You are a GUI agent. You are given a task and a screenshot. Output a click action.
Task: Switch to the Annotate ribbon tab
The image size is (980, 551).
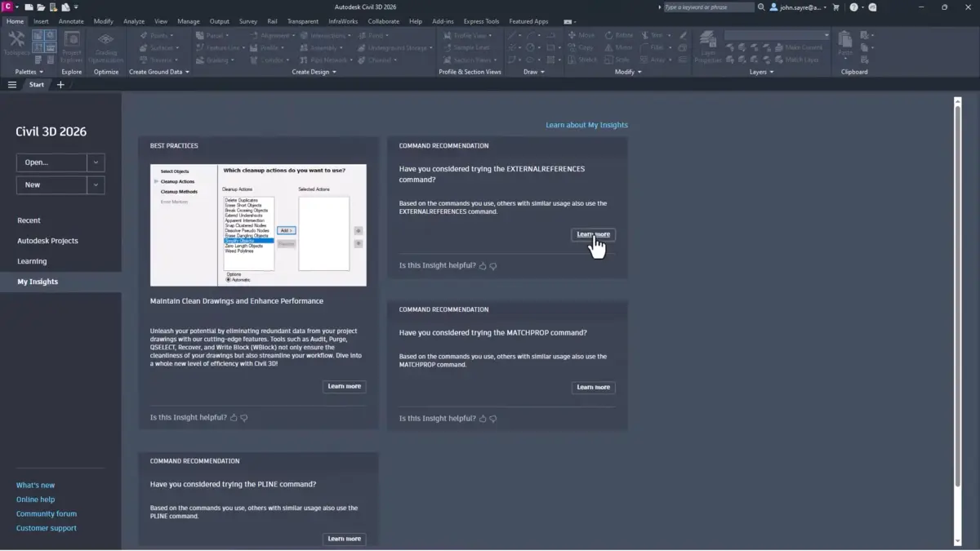[71, 21]
